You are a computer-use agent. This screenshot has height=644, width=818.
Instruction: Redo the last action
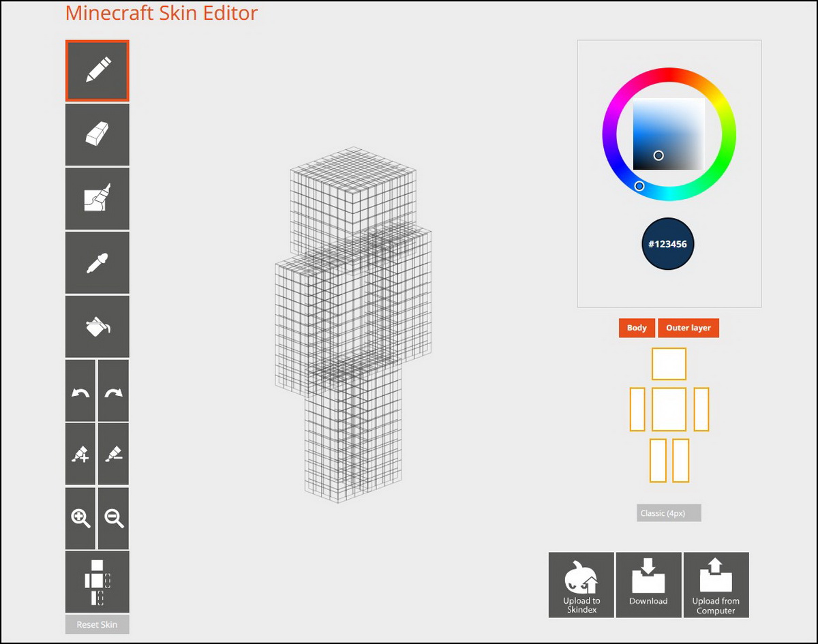(x=114, y=390)
